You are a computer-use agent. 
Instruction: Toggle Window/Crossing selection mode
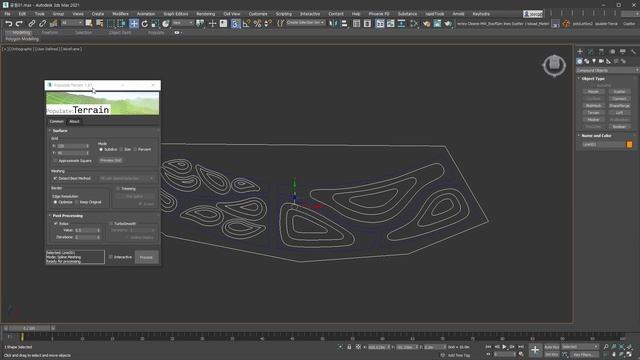coord(121,24)
